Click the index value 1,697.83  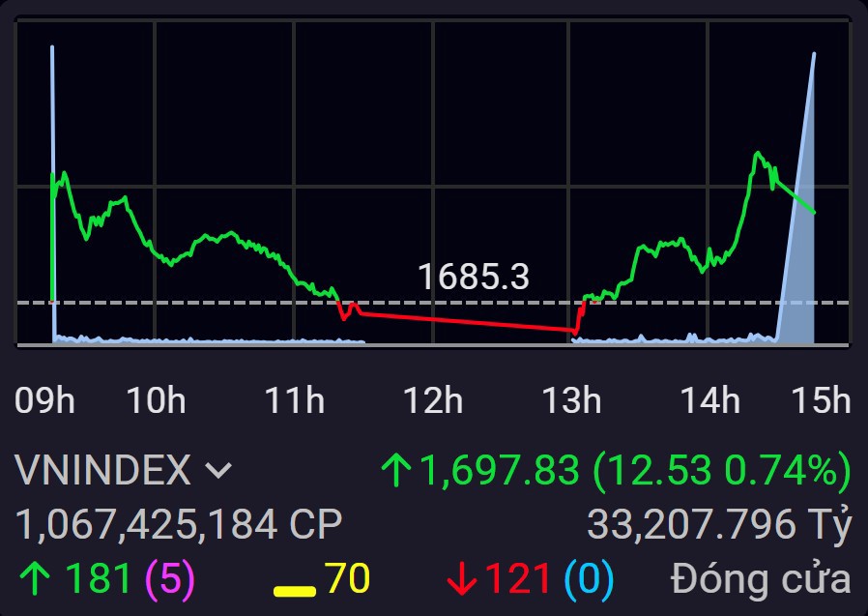click(x=500, y=471)
